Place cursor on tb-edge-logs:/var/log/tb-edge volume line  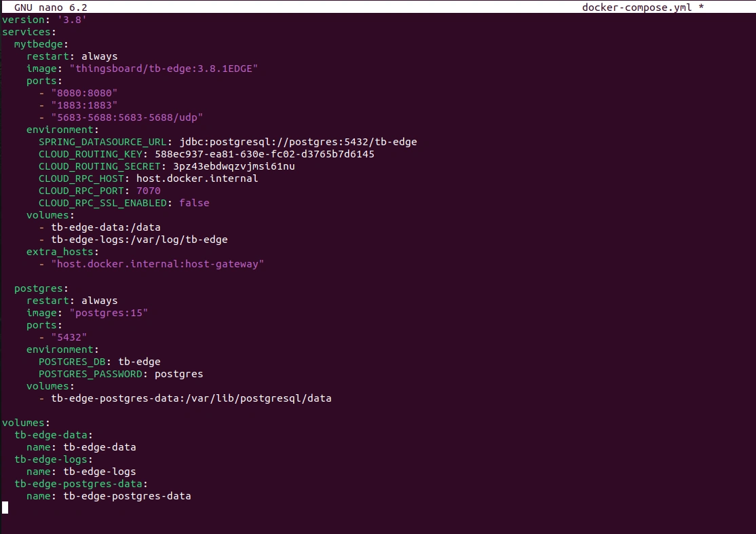click(x=139, y=240)
